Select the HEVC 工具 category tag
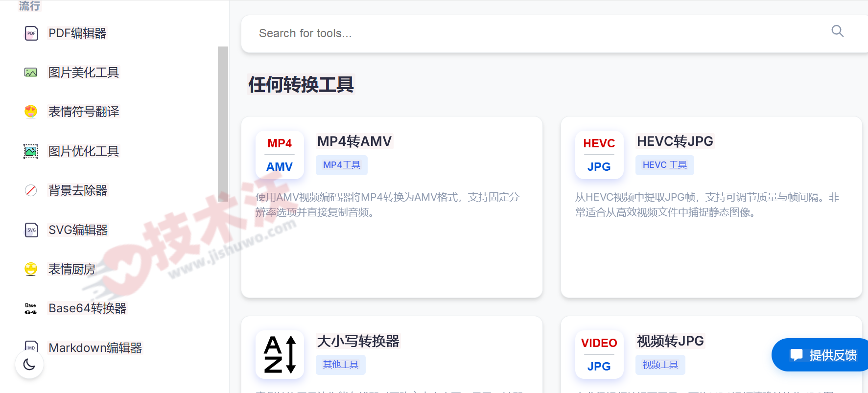The width and height of the screenshot is (868, 393). pos(664,165)
